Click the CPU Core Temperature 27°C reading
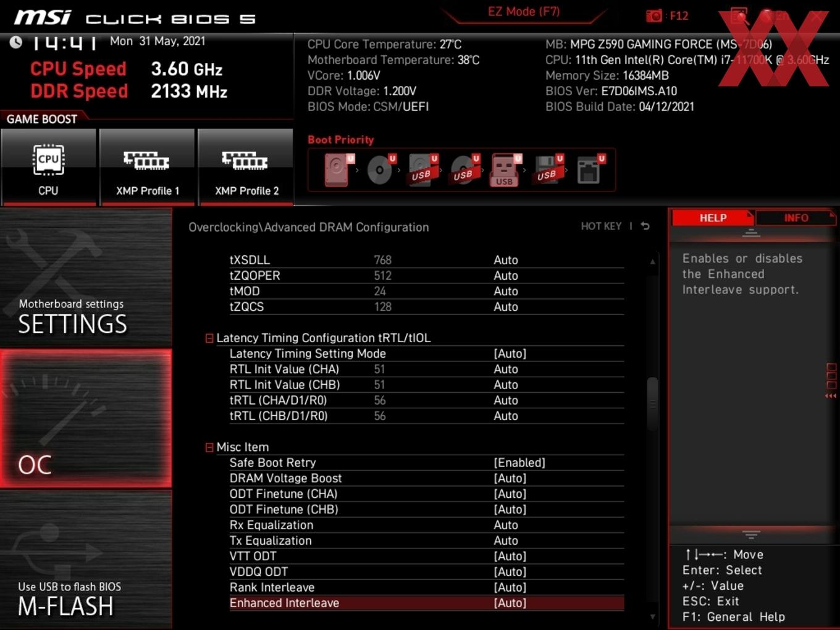The image size is (840, 630). point(384,44)
